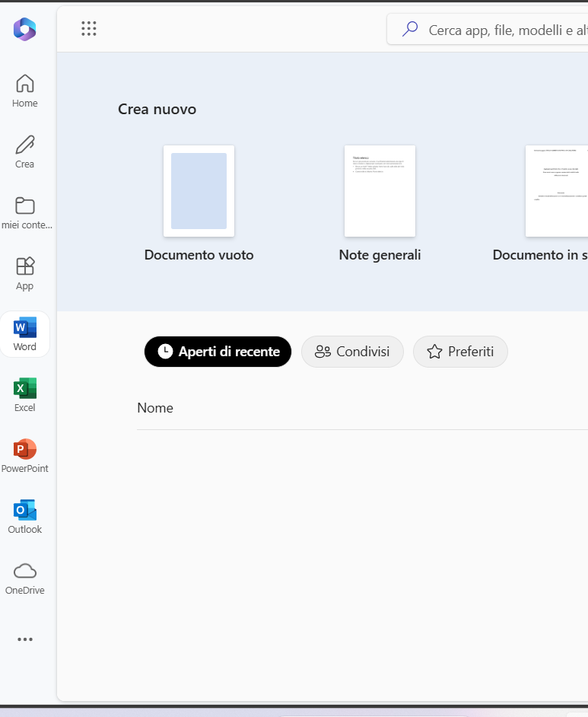
Task: Open the App section in sidebar
Action: [25, 273]
